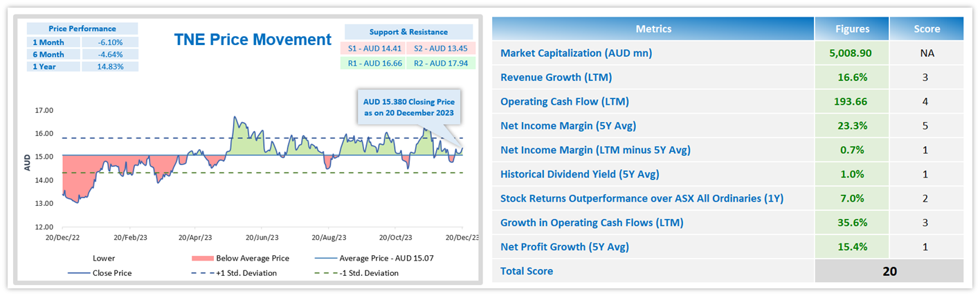Image resolution: width=980 pixels, height=296 pixels.
Task: Click the 14.00 y-axis label
Action: point(44,180)
